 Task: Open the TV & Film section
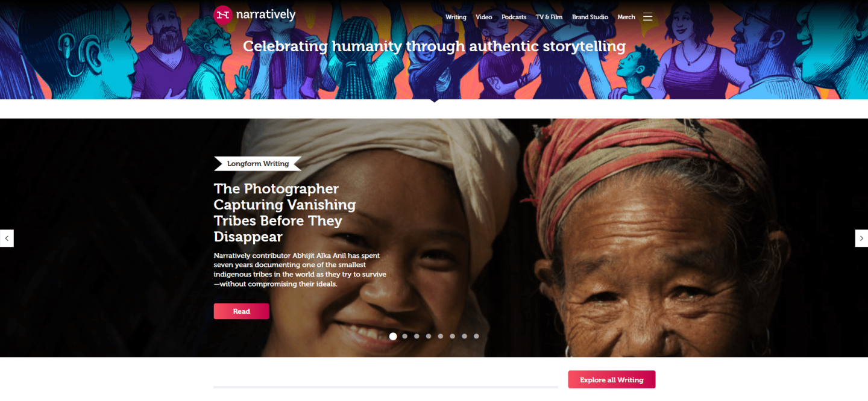(x=549, y=17)
